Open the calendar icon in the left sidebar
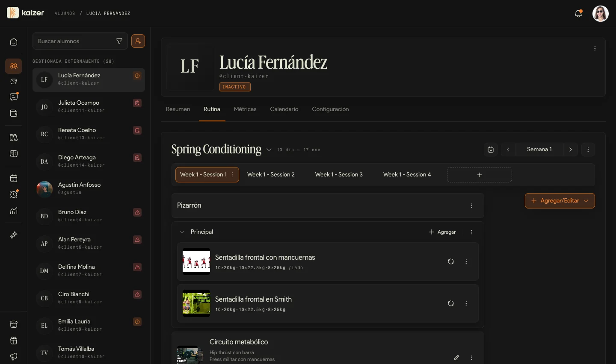616x364 pixels. (14, 178)
